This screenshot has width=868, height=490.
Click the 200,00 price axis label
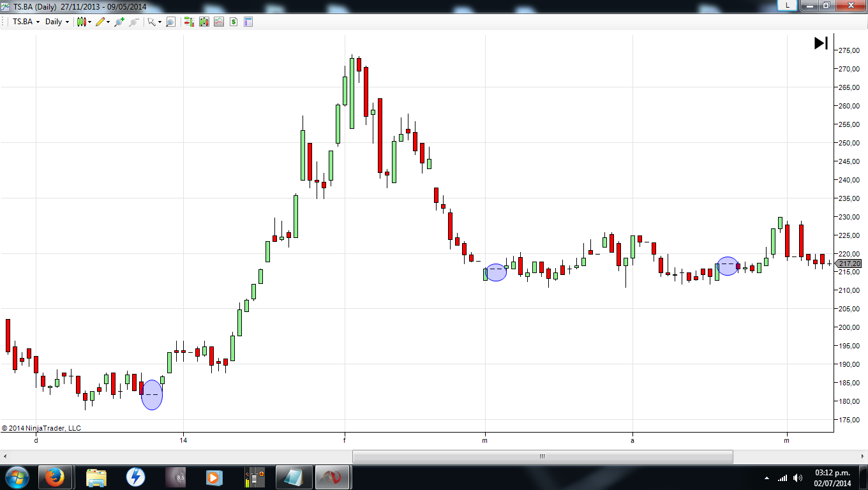(849, 327)
